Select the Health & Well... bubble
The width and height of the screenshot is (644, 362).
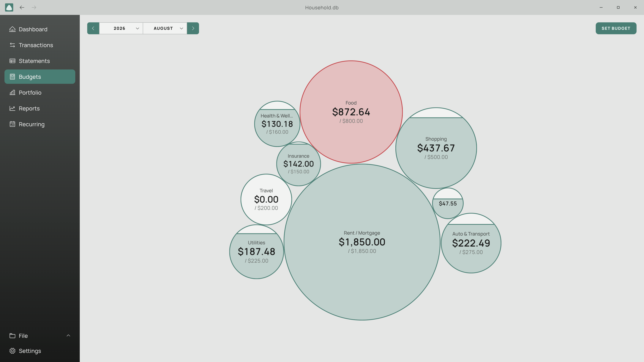pyautogui.click(x=277, y=124)
